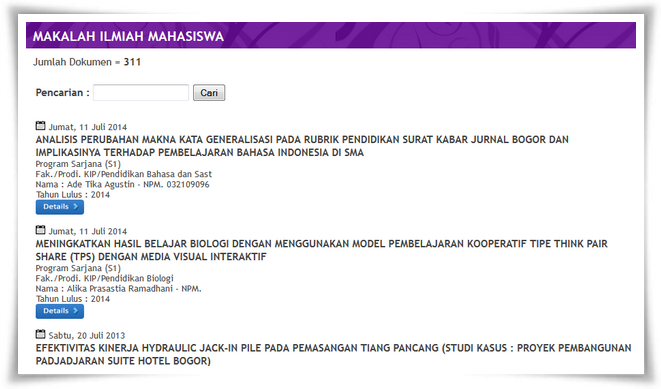Screen dimensions: 661x389
Task: Click Tahun Lulus : 2014 under Ade Tika Agustin
Action: [x=73, y=195]
